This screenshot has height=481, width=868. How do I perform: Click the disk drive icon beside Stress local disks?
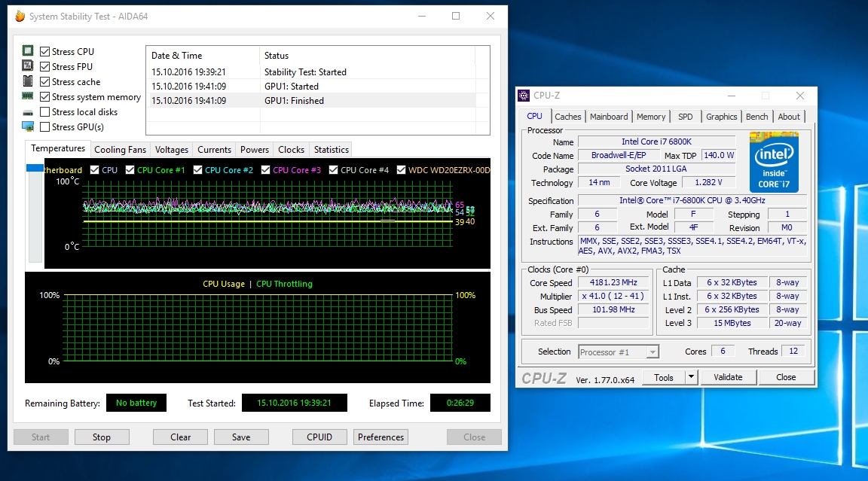[28, 112]
